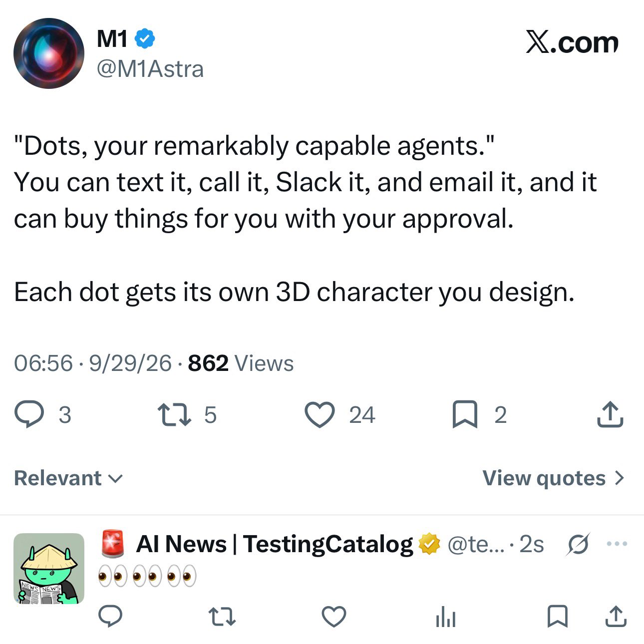Open the reply icon on M1's post

coord(29,415)
